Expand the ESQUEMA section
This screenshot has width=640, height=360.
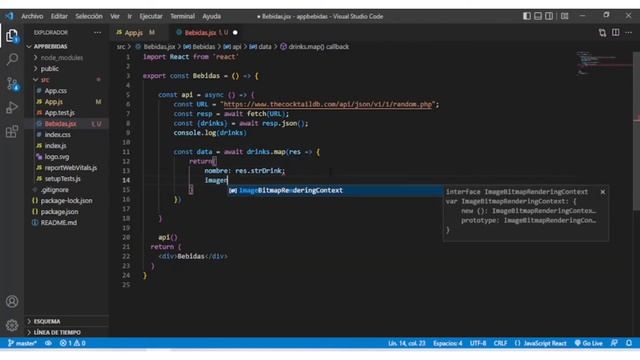tap(67, 321)
